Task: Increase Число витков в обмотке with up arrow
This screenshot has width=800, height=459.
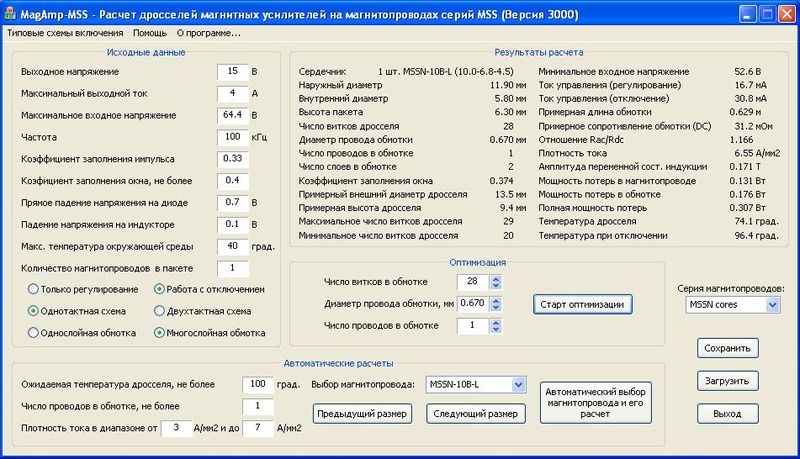Action: [x=496, y=278]
